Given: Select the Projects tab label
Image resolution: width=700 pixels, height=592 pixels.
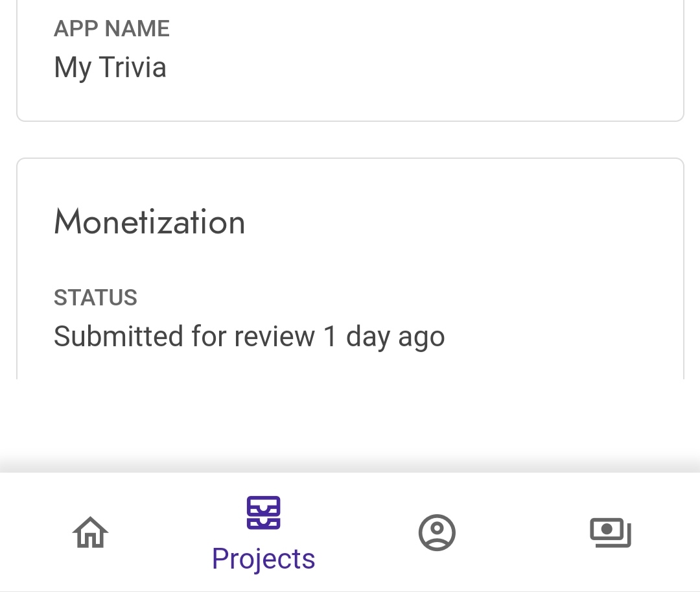Looking at the screenshot, I should [263, 558].
